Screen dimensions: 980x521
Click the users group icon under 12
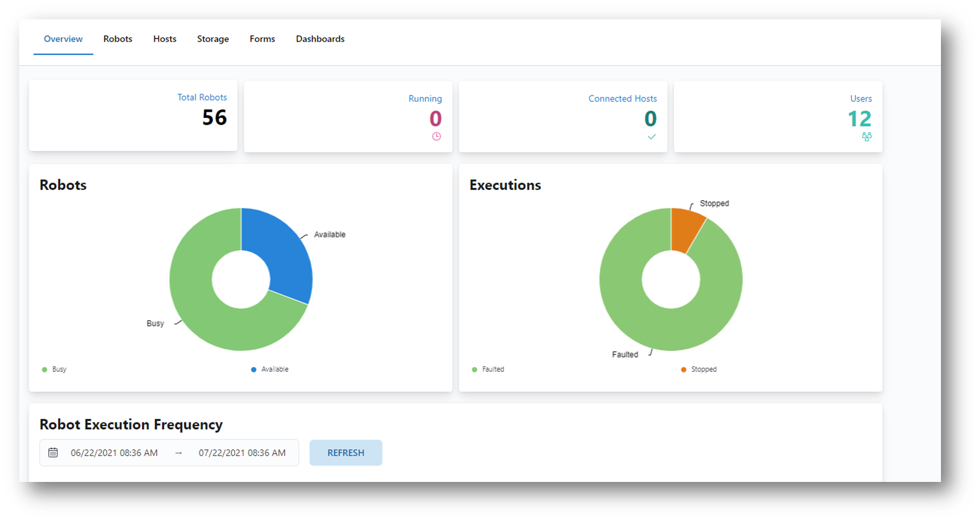tap(866, 137)
